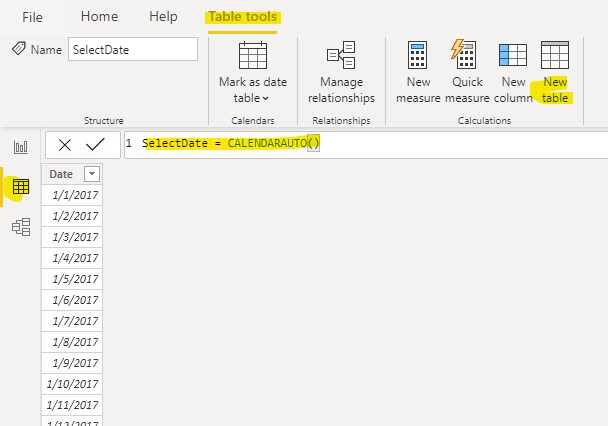Open the File menu

point(32,17)
